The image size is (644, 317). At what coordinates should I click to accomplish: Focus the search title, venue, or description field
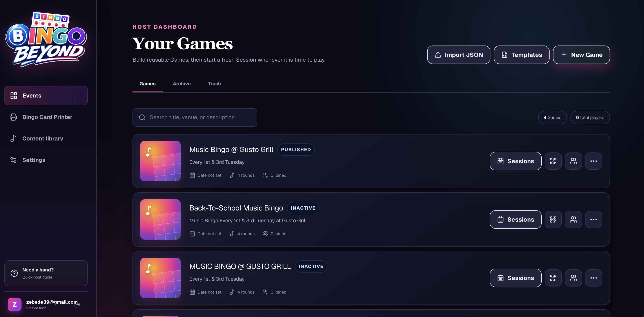coord(195,117)
